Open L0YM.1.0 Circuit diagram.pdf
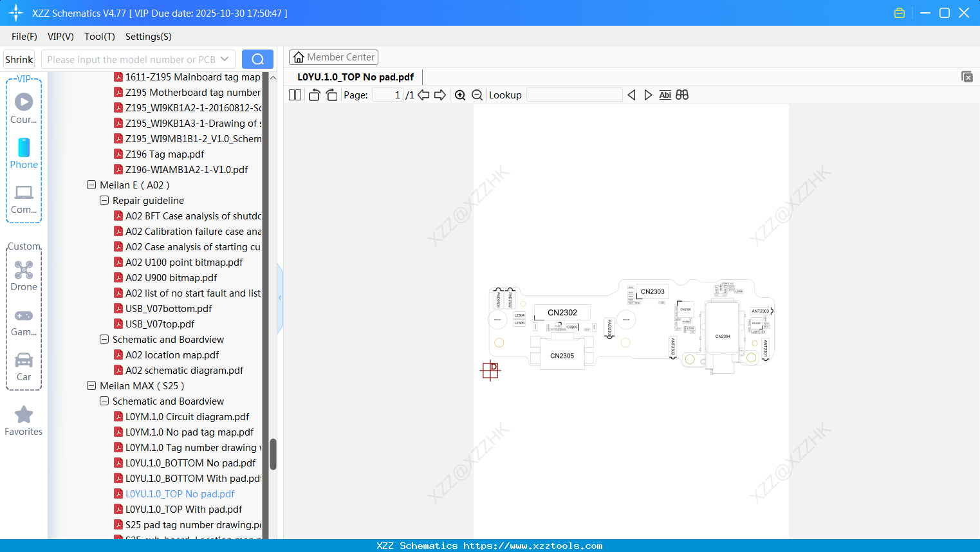Screen dimensions: 980x552 pyautogui.click(x=189, y=416)
